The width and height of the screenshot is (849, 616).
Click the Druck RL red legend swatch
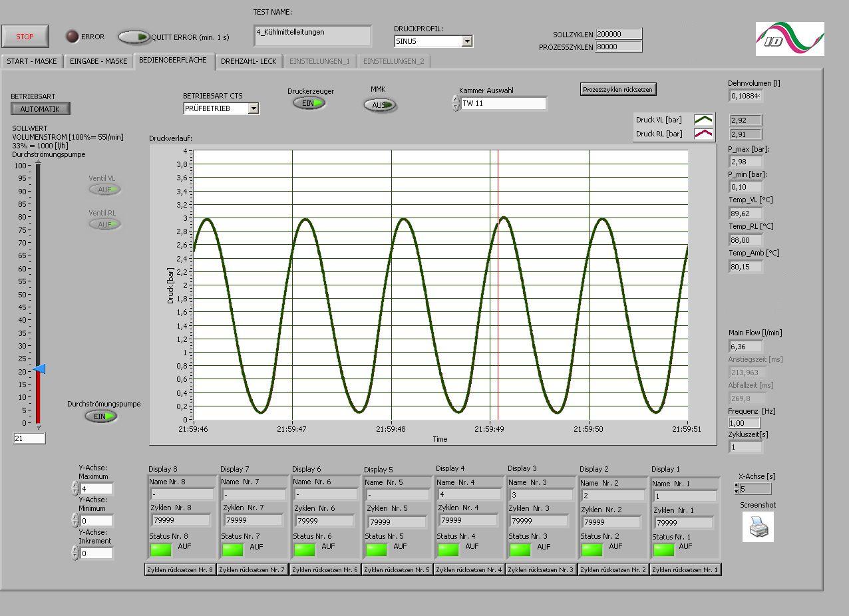[703, 134]
